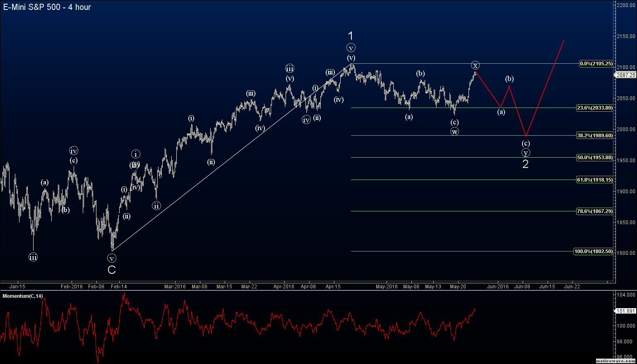Select the projected wave 2 label
The height and width of the screenshot is (364, 637).
pyautogui.click(x=525, y=164)
